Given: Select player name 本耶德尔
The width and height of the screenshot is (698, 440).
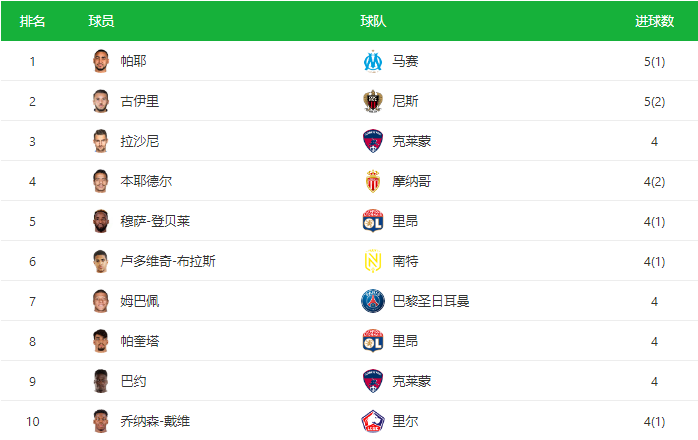Looking at the screenshot, I should (146, 181).
